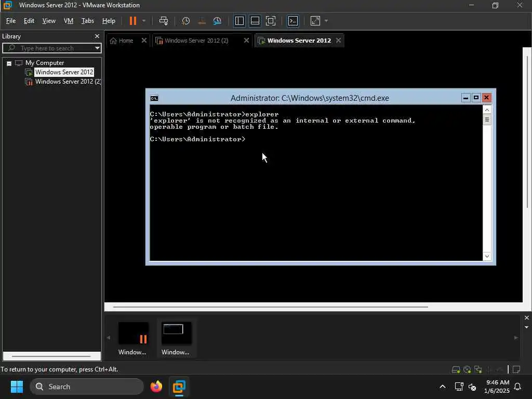Open the View menu
This screenshot has height=399, width=532.
tap(49, 21)
